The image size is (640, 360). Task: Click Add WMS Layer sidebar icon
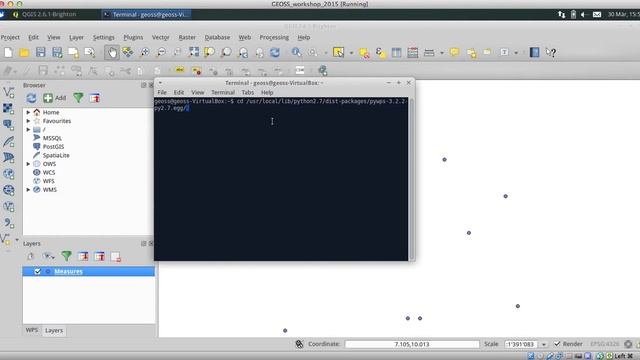8,174
